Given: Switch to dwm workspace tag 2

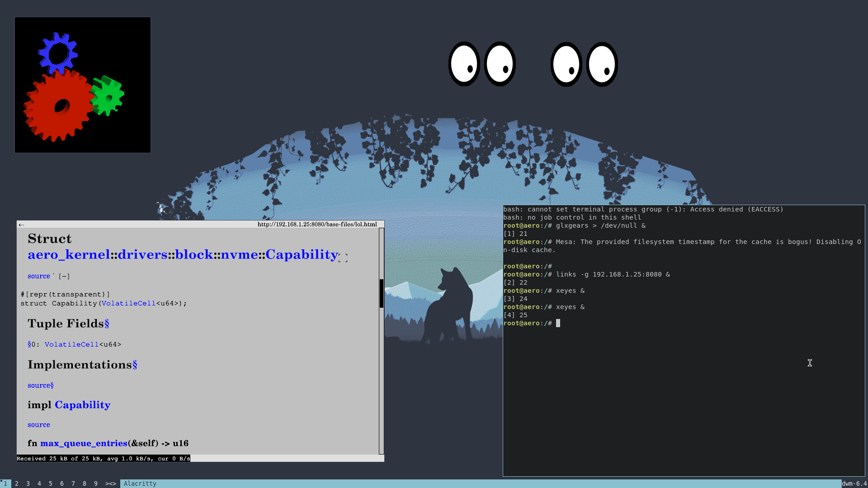Looking at the screenshot, I should click(17, 483).
